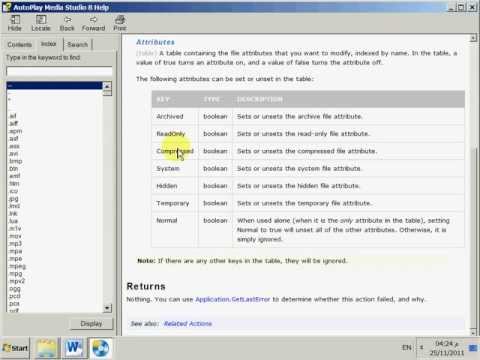Click the Locate toolbar icon
The width and height of the screenshot is (480, 360).
(41, 23)
